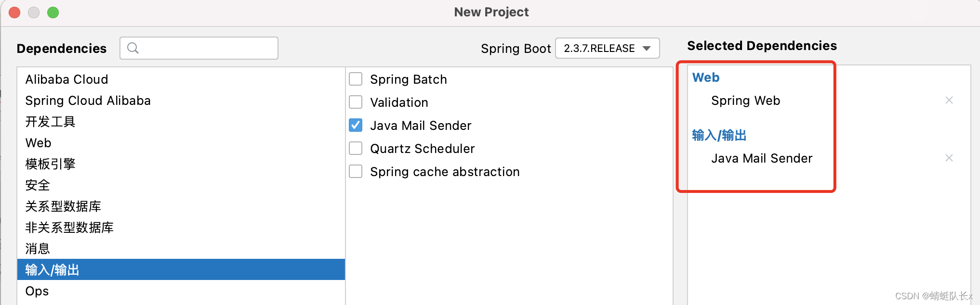The height and width of the screenshot is (305, 980).
Task: Open the 安全 dependency category
Action: click(x=38, y=185)
